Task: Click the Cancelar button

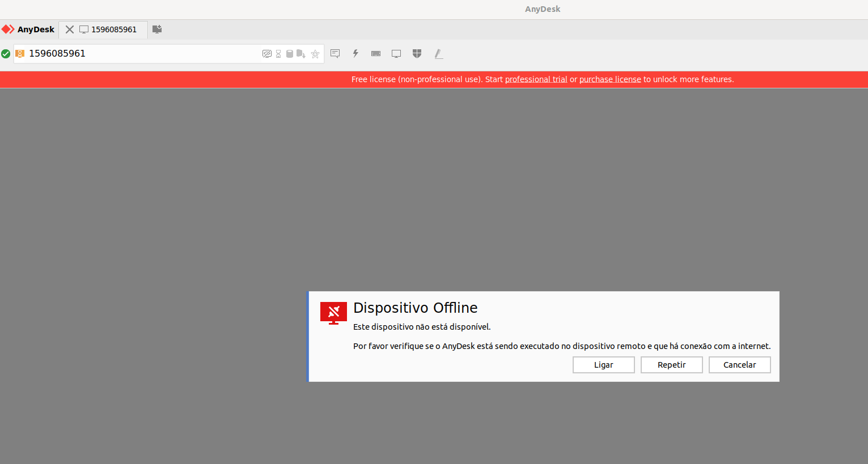Action: (740, 365)
